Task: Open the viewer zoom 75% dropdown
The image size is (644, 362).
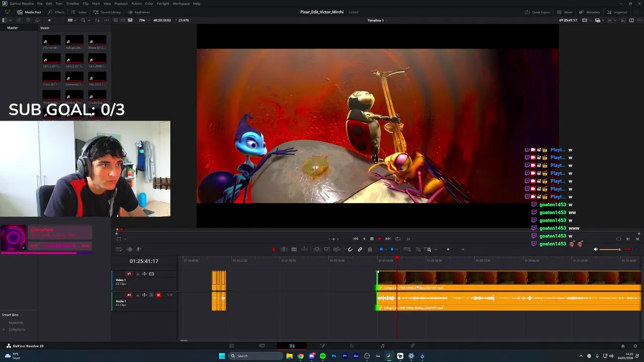Action: (x=143, y=20)
